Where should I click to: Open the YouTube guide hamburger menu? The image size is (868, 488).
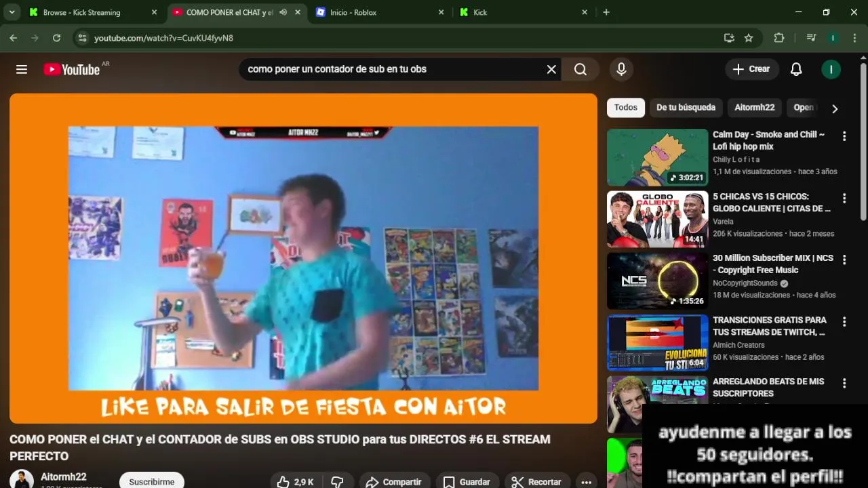[22, 69]
